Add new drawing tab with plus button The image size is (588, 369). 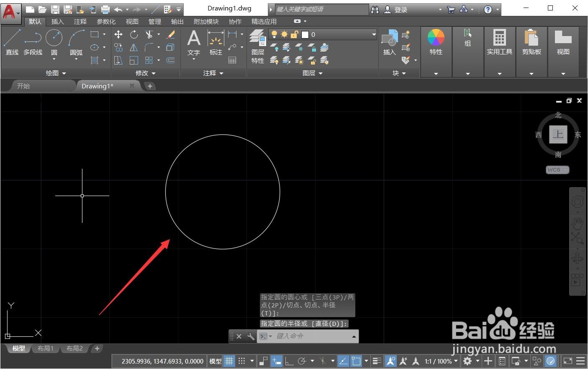(x=150, y=86)
